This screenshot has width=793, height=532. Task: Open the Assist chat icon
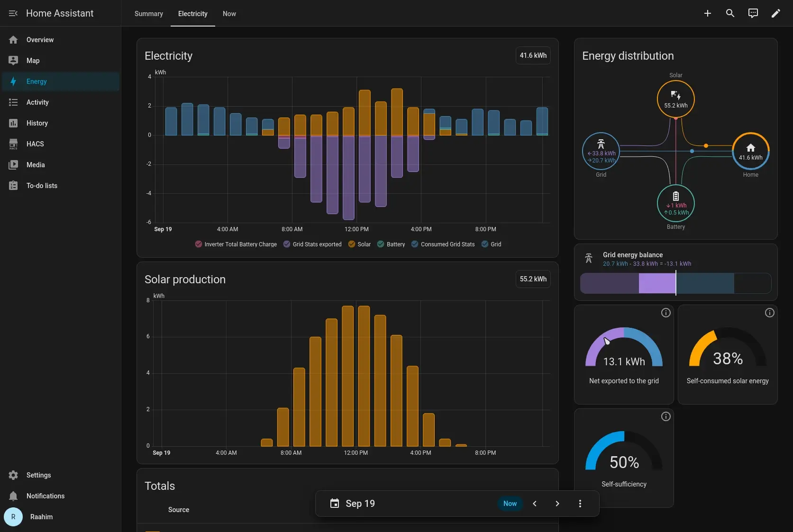(x=753, y=13)
